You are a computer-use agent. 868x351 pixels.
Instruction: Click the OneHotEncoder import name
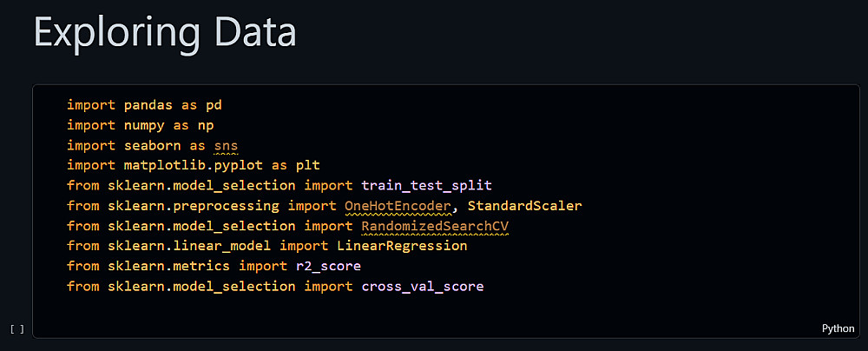coord(398,206)
